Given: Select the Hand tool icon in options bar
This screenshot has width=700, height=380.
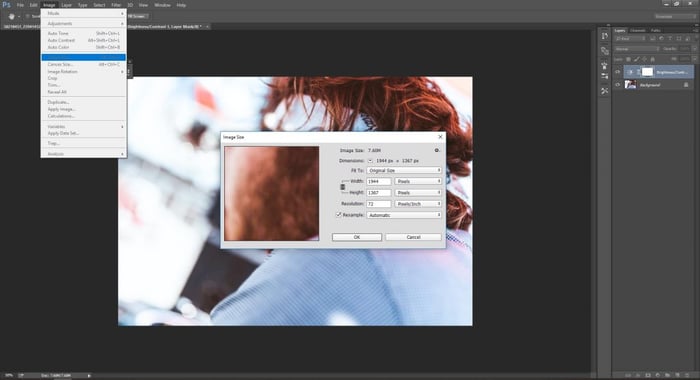Looking at the screenshot, I should tap(12, 17).
